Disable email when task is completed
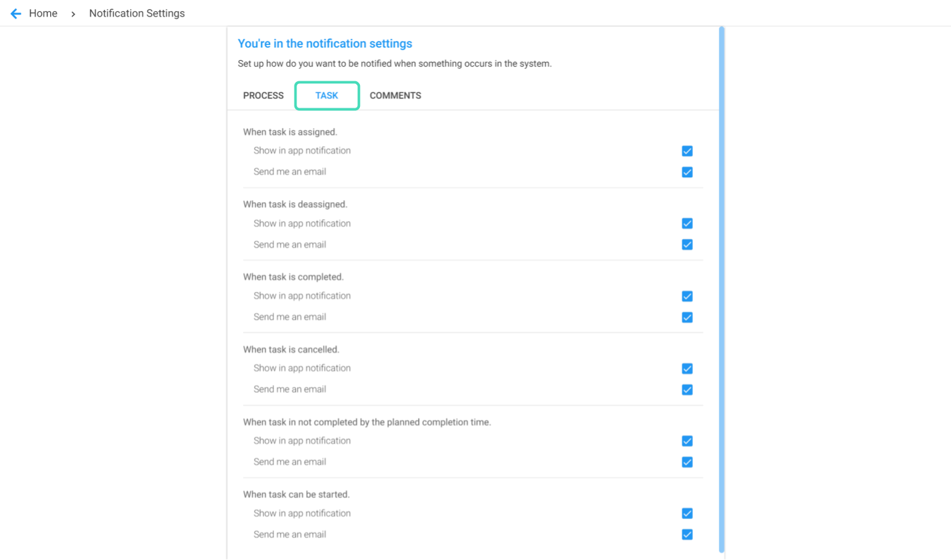This screenshot has width=951, height=560. click(x=687, y=318)
